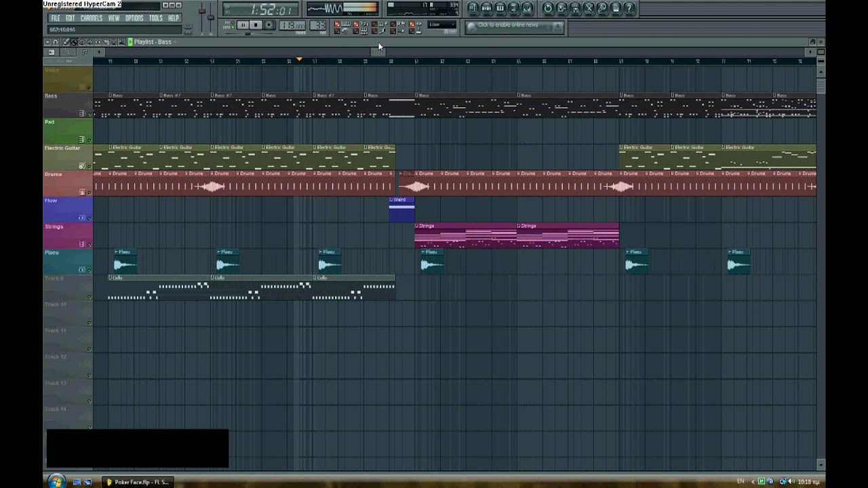Open the snap mode 'Line' dropdown
The height and width of the screenshot is (488, 868).
(x=442, y=25)
